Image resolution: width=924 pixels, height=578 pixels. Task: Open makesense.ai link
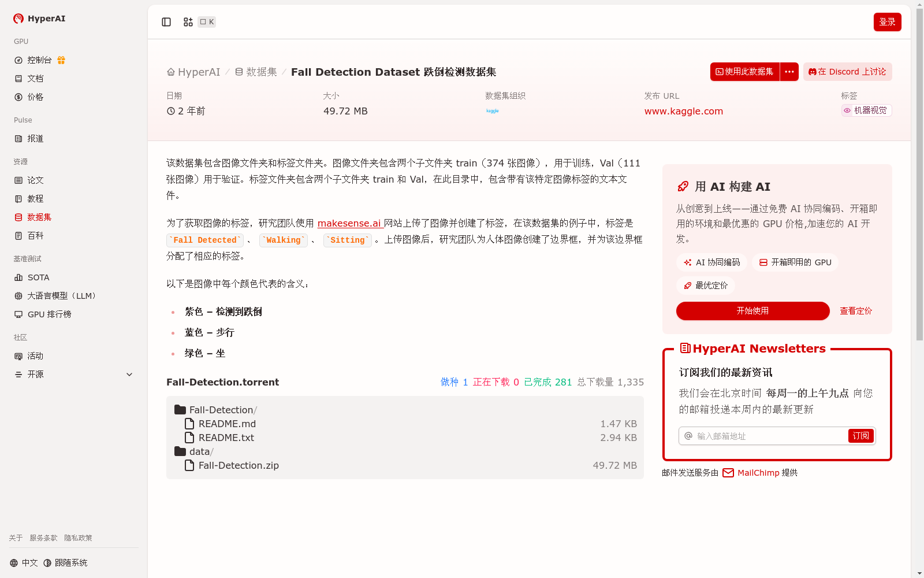point(350,223)
